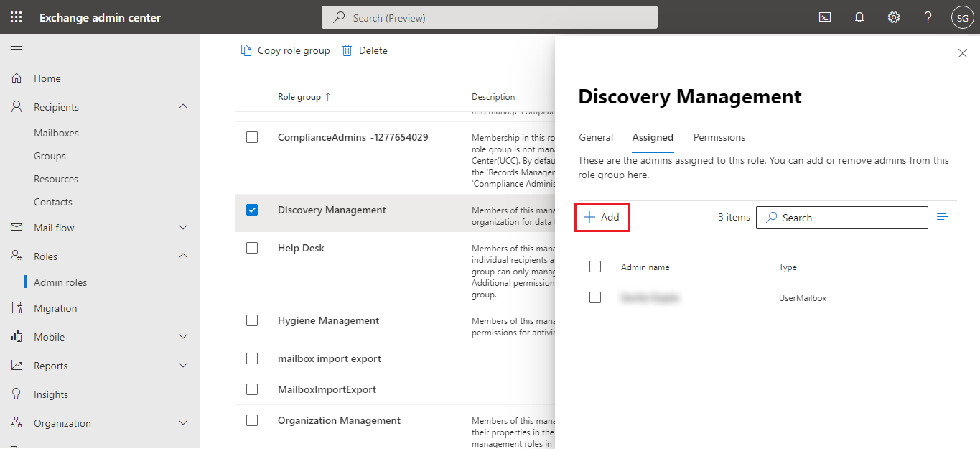980x449 pixels.
Task: Expand the Organization section chevron
Action: click(183, 423)
